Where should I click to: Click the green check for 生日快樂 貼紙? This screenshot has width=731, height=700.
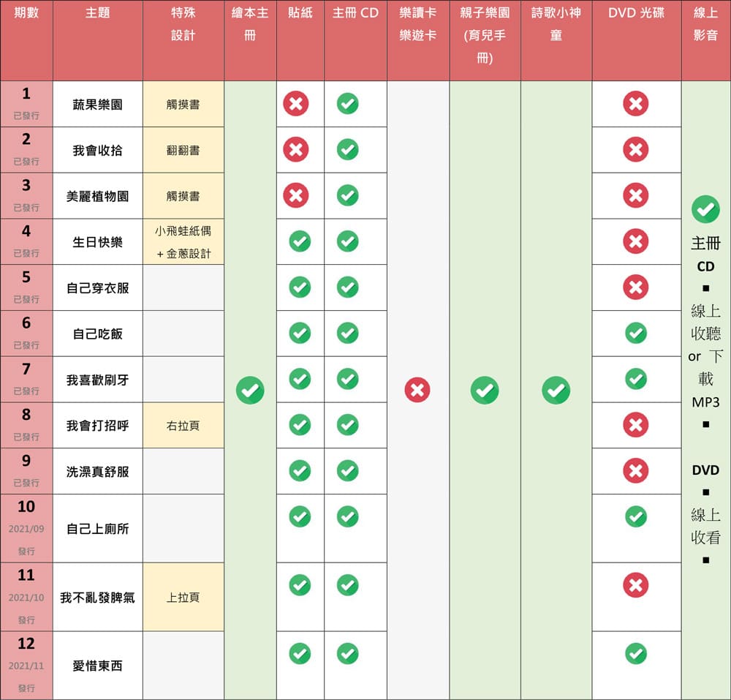pyautogui.click(x=300, y=241)
